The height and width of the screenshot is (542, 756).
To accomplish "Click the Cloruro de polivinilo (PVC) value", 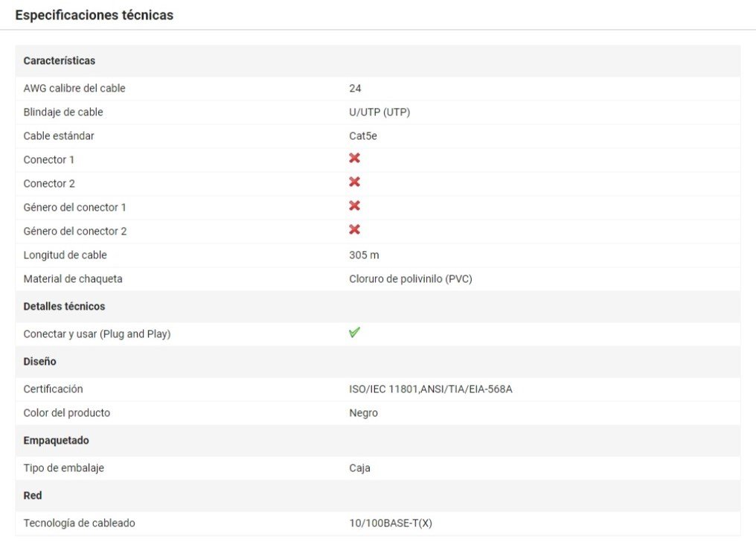I will pos(411,278).
